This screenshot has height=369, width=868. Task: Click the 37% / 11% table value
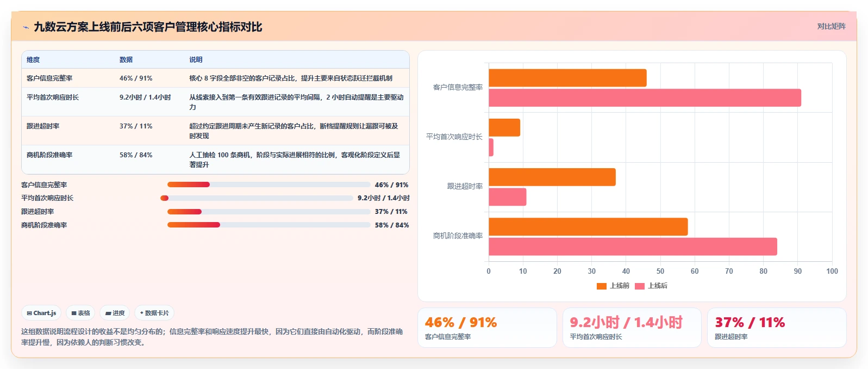click(136, 126)
